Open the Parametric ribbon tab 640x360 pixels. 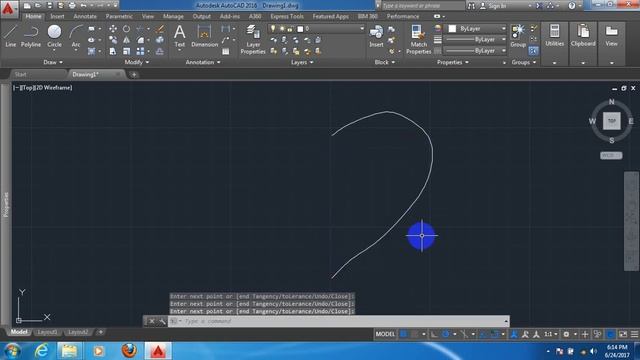click(x=119, y=16)
